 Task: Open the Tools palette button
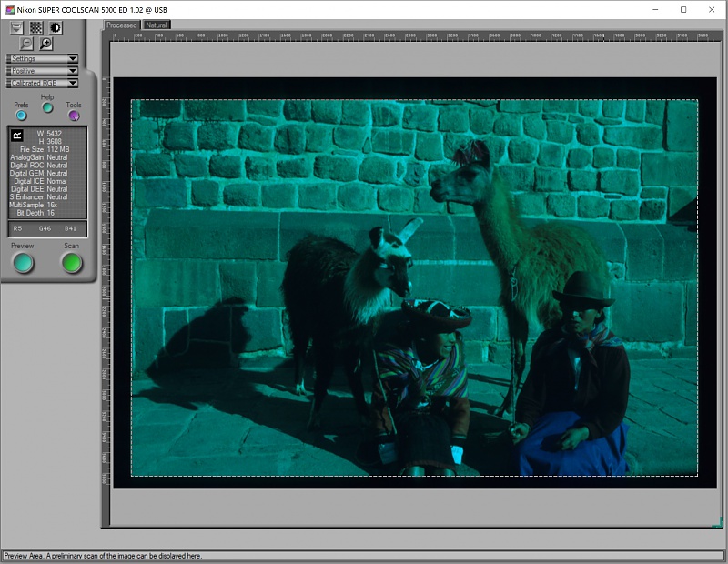tap(74, 116)
